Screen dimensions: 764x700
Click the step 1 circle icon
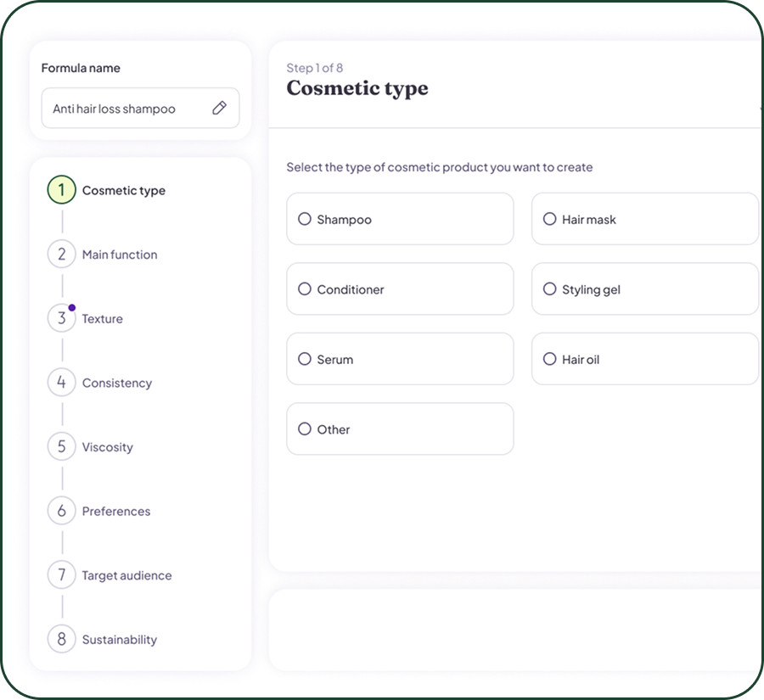[61, 190]
